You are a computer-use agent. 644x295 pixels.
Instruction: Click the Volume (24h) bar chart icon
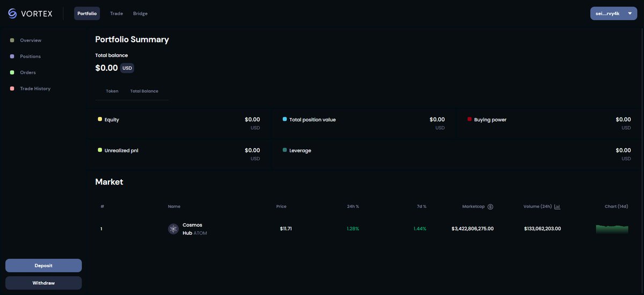pyautogui.click(x=557, y=206)
